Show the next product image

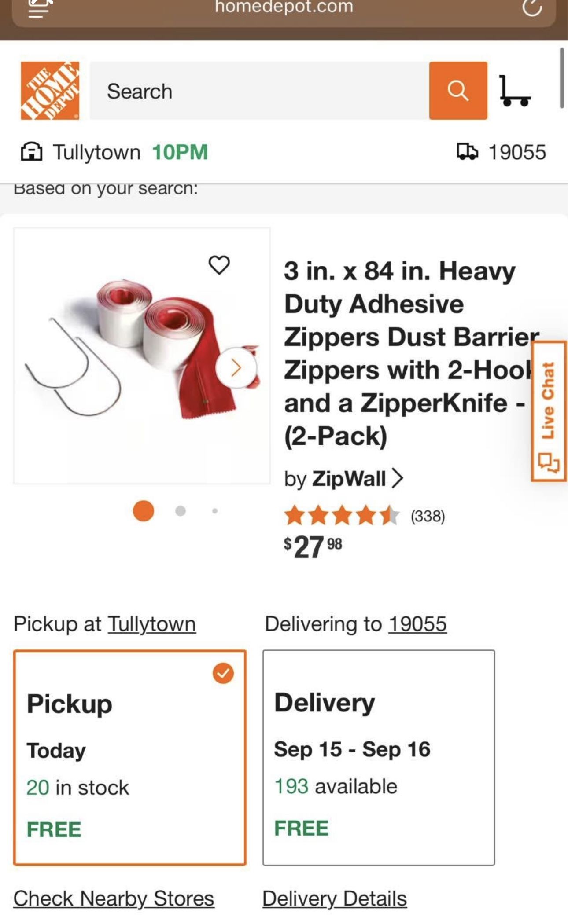(236, 368)
